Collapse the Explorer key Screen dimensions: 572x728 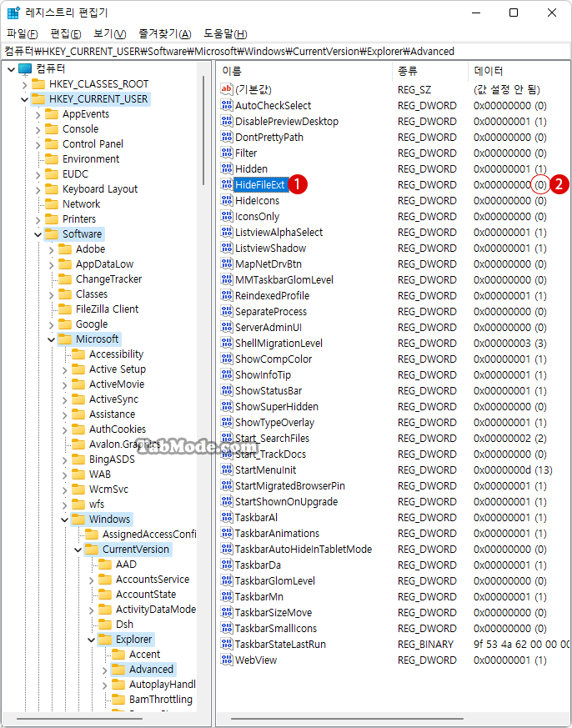click(x=91, y=640)
